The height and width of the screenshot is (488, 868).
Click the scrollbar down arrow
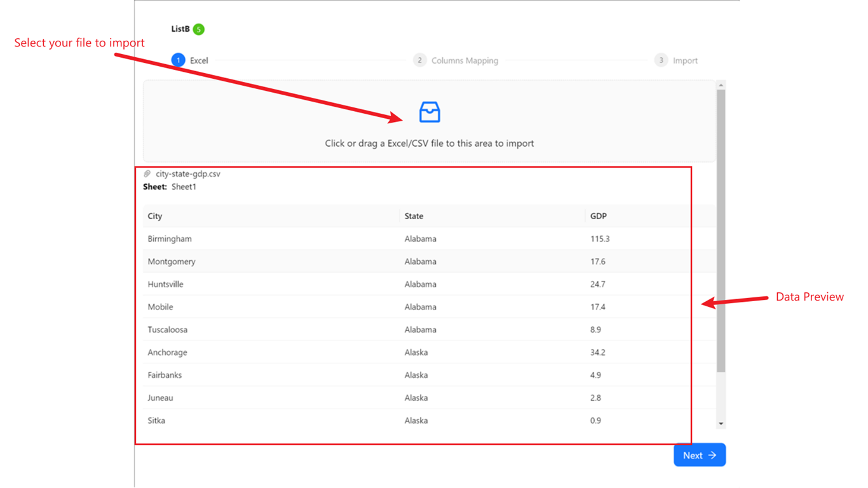coord(721,423)
